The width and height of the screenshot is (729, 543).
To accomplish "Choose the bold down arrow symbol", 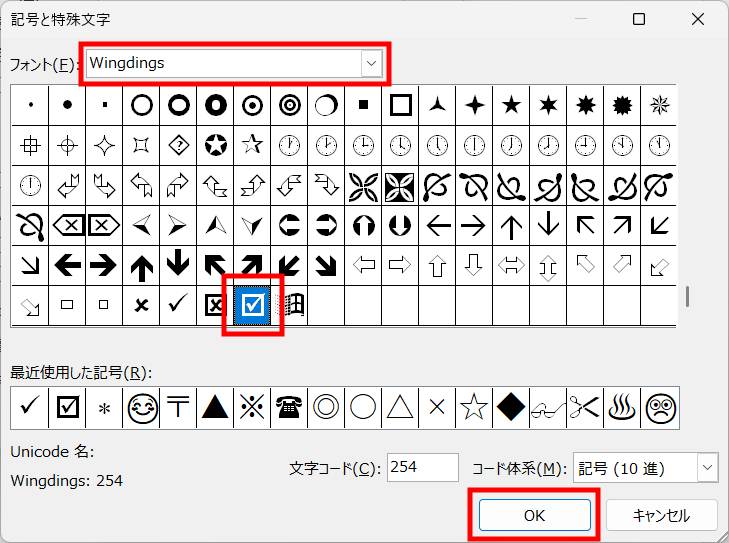I will (x=178, y=266).
